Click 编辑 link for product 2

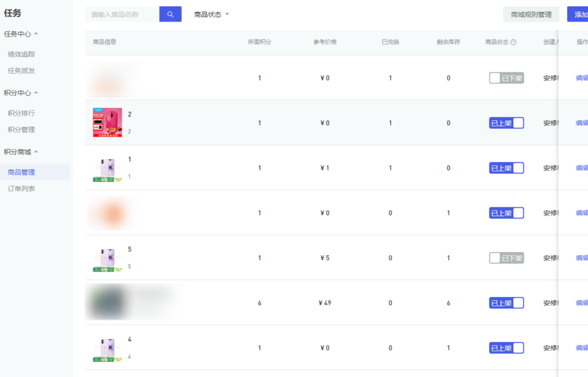(x=581, y=123)
